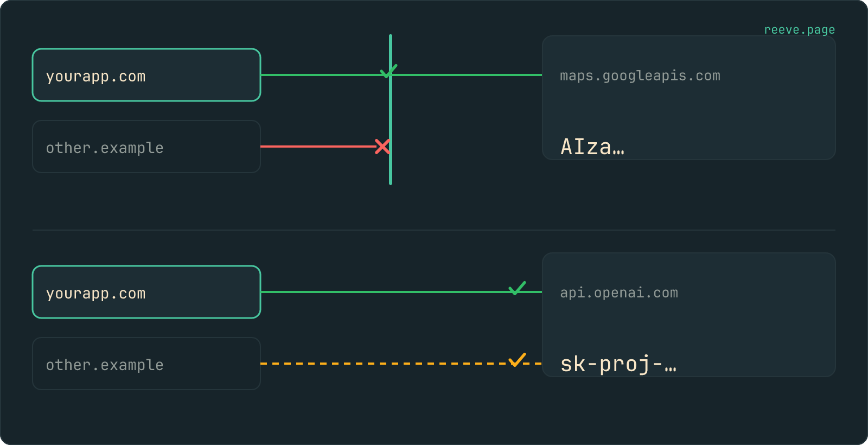
Task: Select the other.example box with the dashed line
Action: 146,364
